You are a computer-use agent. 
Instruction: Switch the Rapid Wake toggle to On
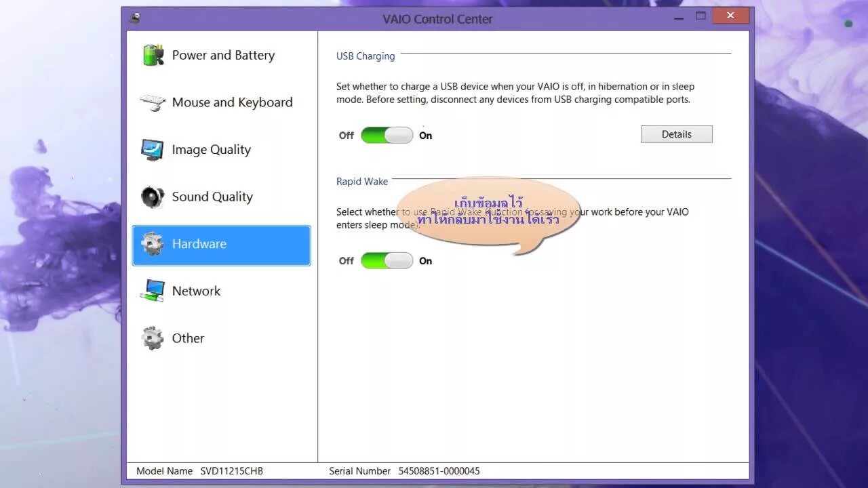[x=403, y=260]
